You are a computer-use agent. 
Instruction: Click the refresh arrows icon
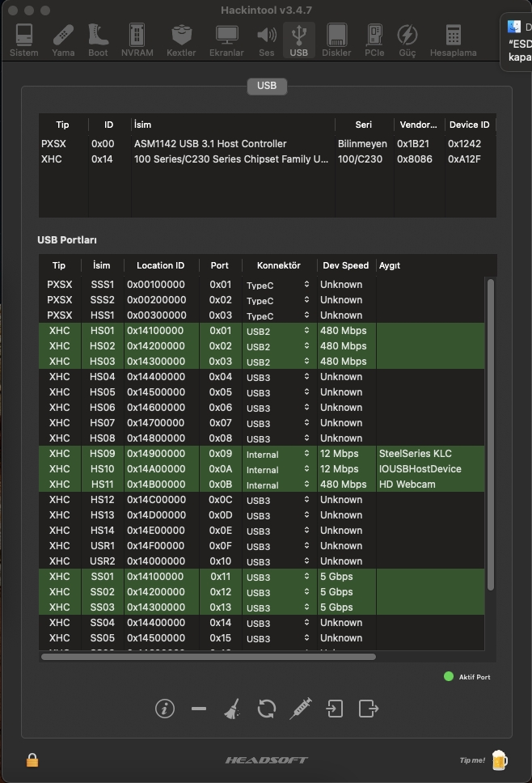coord(266,709)
